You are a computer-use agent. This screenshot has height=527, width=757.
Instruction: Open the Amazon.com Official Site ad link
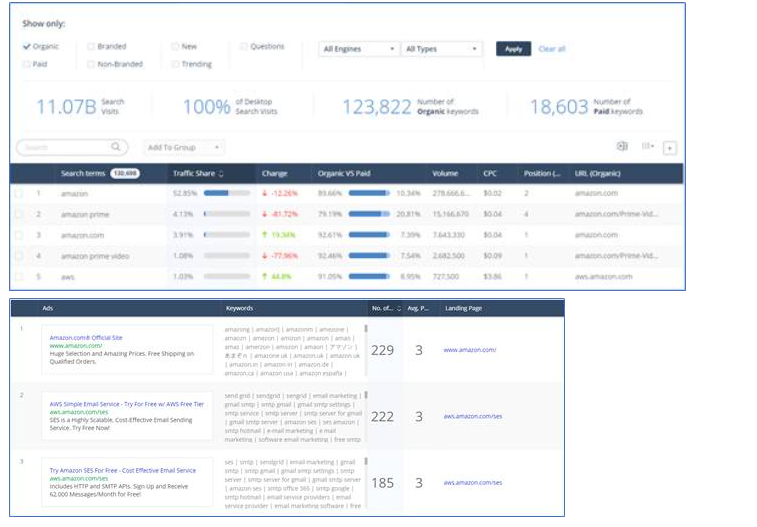86,338
